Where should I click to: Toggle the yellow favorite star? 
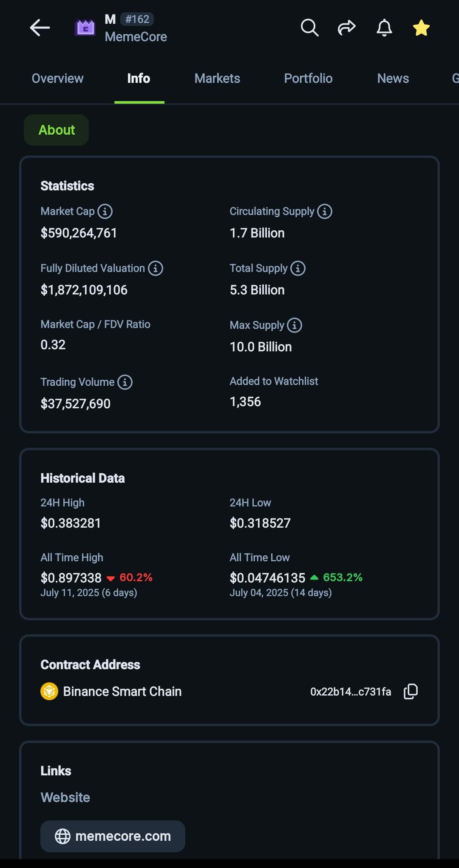tap(421, 28)
